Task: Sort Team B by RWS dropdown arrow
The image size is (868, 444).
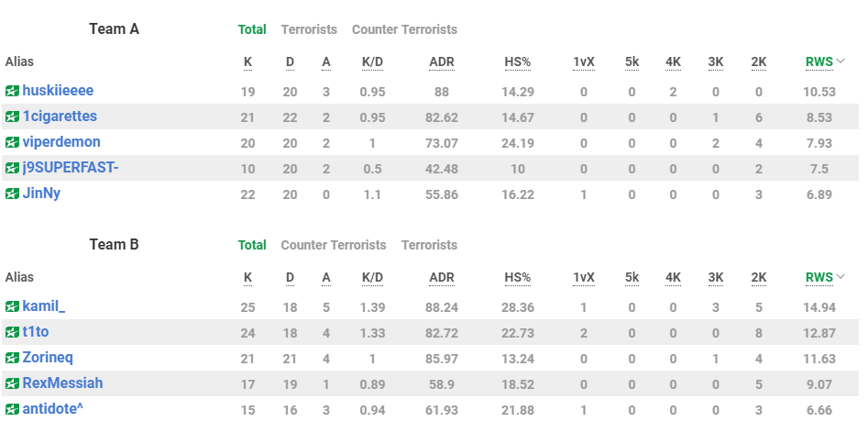Action: point(841,277)
